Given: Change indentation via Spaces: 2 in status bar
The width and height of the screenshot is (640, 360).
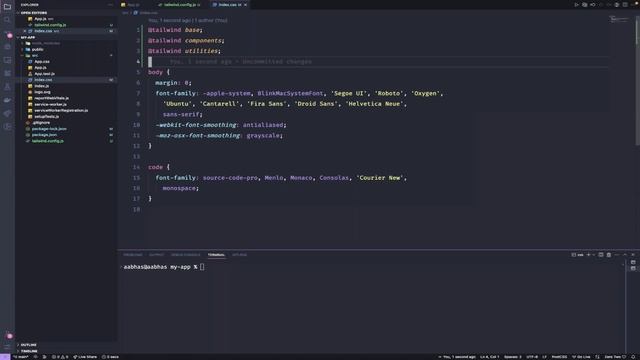Looking at the screenshot, I should click(512, 357).
